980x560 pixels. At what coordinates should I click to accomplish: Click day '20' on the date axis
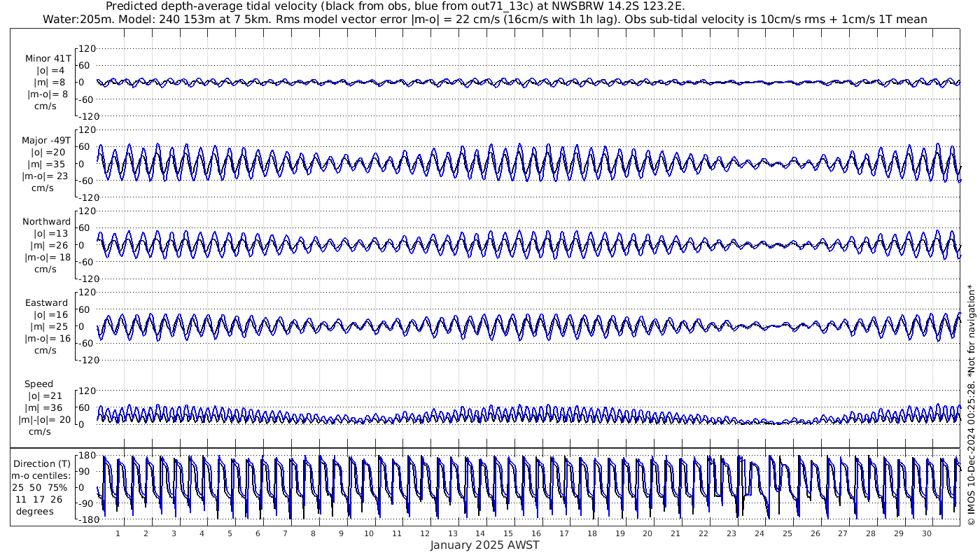tap(647, 533)
